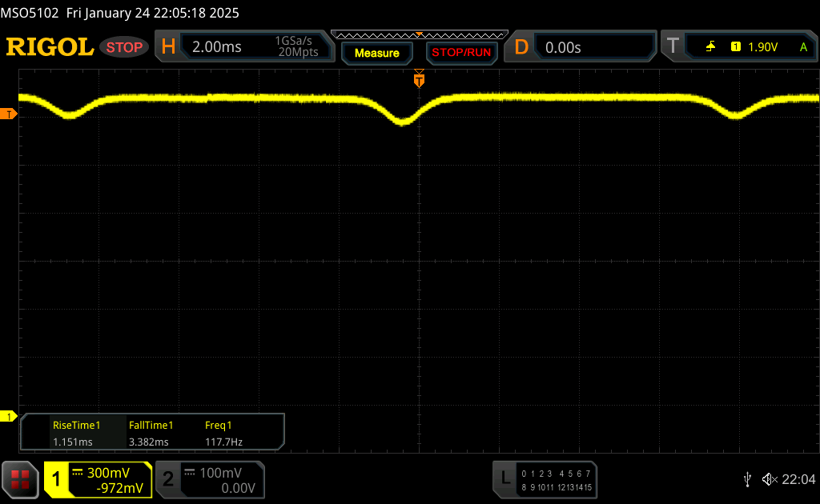Toggle channel 2 via the gray 2 label

pyautogui.click(x=168, y=479)
